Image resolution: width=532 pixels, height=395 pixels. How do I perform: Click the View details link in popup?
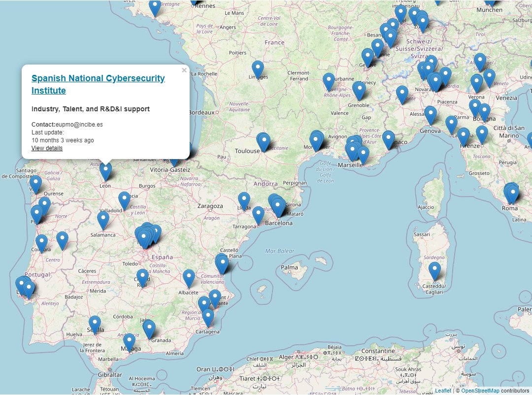pyautogui.click(x=47, y=148)
